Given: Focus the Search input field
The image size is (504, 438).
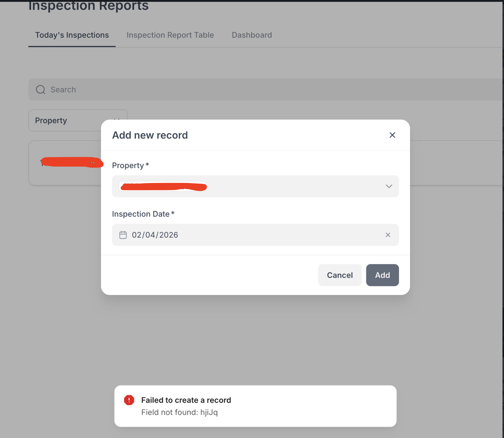Looking at the screenshot, I should pyautogui.click(x=244, y=90).
